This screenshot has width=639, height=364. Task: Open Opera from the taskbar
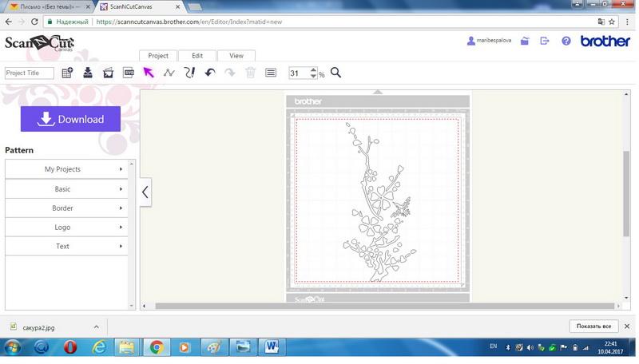[x=70, y=347]
